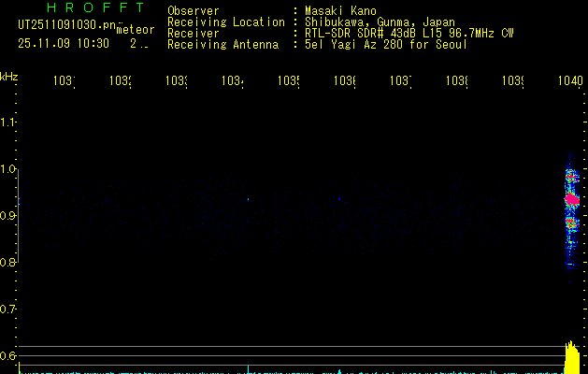The width and height of the screenshot is (588, 374).
Task: Click the date stamp 25.11.09 10:30
Action: click(64, 44)
